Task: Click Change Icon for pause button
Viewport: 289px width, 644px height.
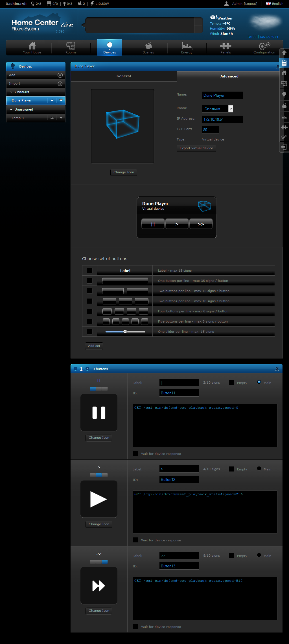Action: 99,438
